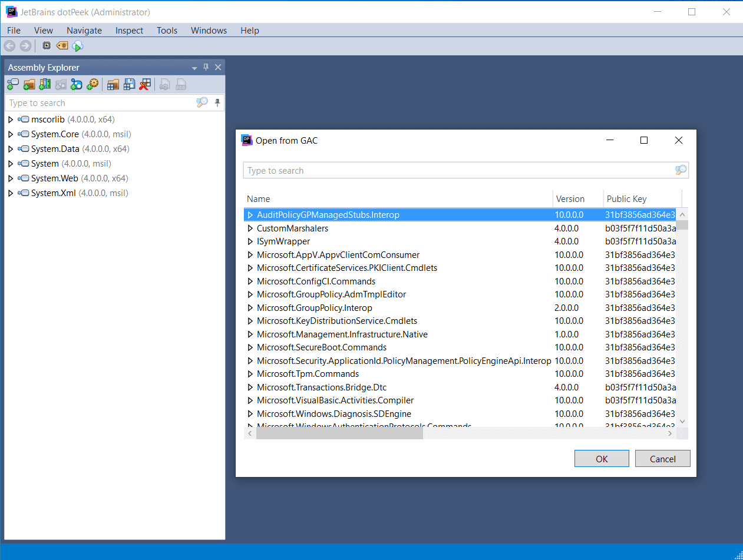Sort by the Version column header

point(579,199)
